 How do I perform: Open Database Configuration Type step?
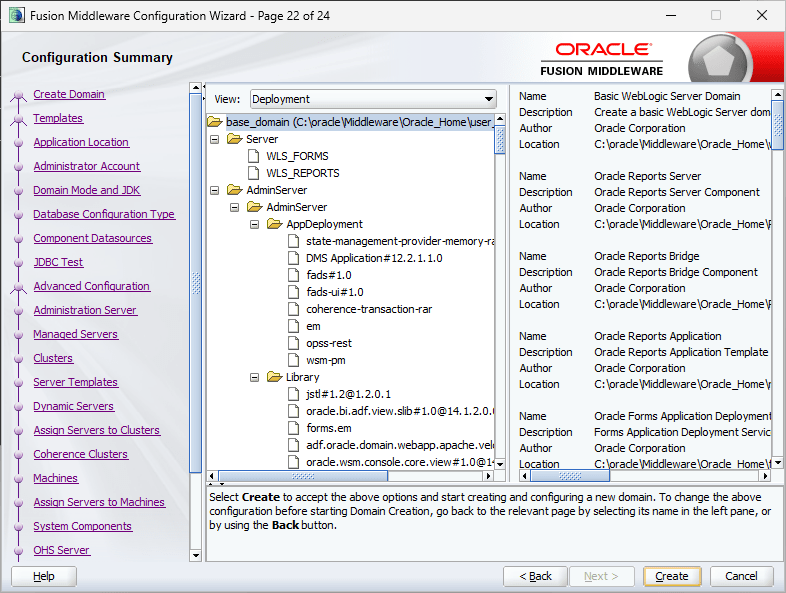coord(104,214)
